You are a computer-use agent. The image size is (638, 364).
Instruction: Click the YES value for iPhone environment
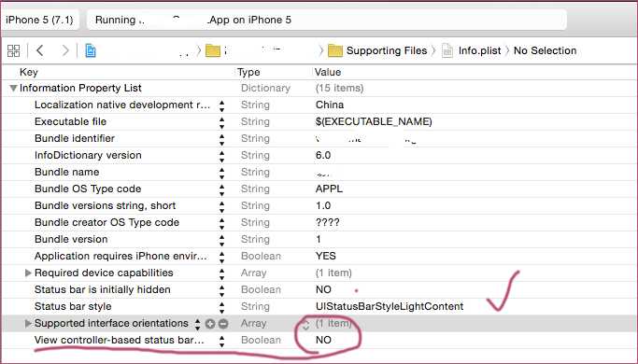coord(325,256)
